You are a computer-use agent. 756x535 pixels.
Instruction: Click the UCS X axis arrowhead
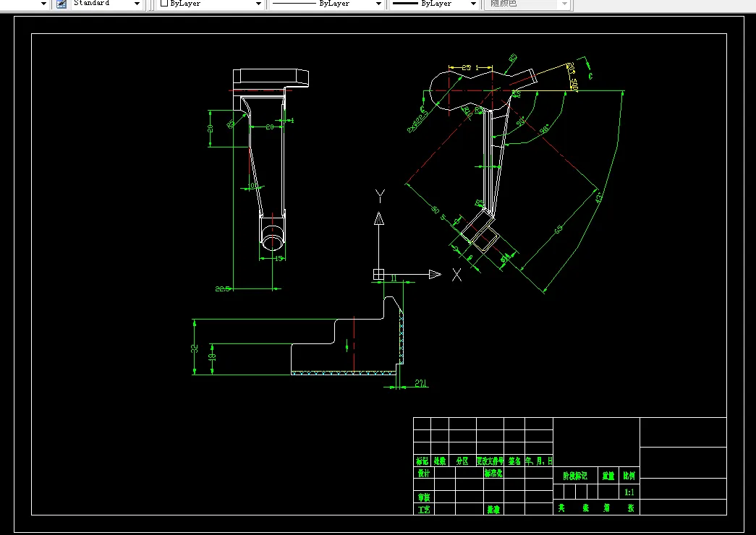pos(435,274)
